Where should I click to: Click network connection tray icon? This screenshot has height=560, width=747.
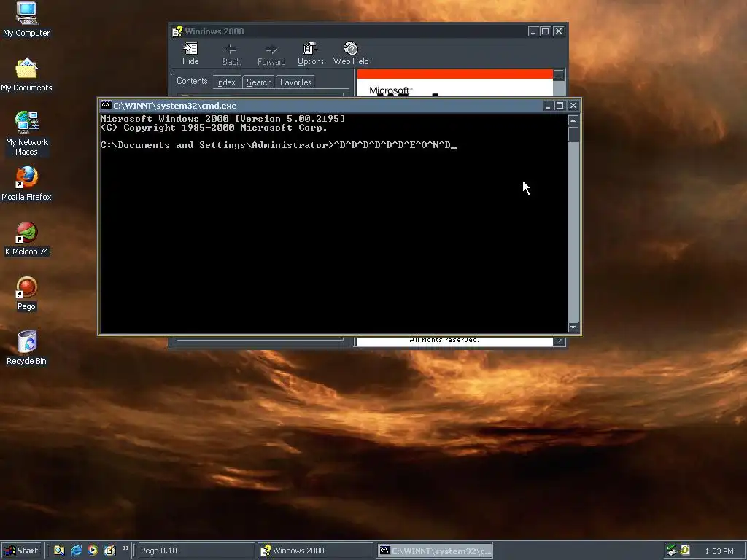coord(672,551)
